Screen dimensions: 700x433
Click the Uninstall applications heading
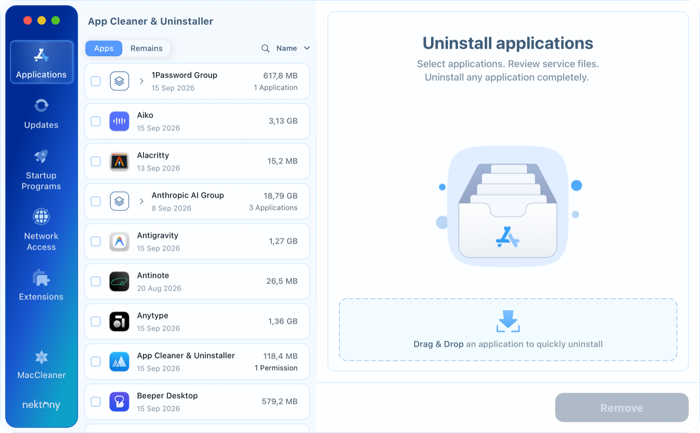pos(508,43)
